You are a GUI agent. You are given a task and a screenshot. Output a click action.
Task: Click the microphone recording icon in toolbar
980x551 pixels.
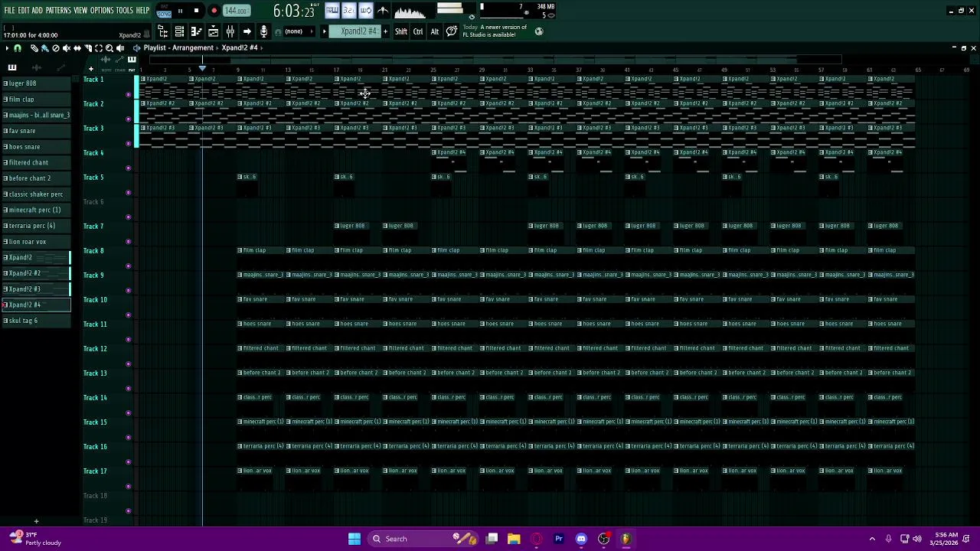click(x=264, y=31)
